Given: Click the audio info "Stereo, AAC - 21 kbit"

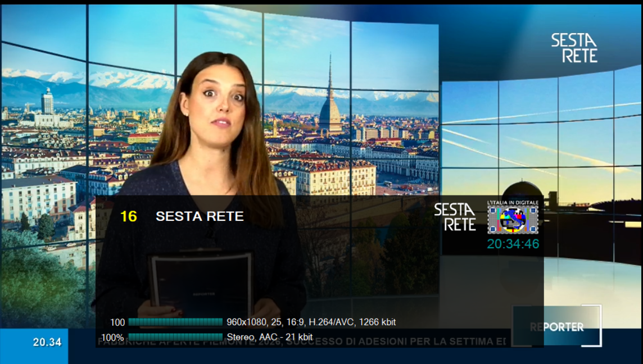Looking at the screenshot, I should click(270, 338).
